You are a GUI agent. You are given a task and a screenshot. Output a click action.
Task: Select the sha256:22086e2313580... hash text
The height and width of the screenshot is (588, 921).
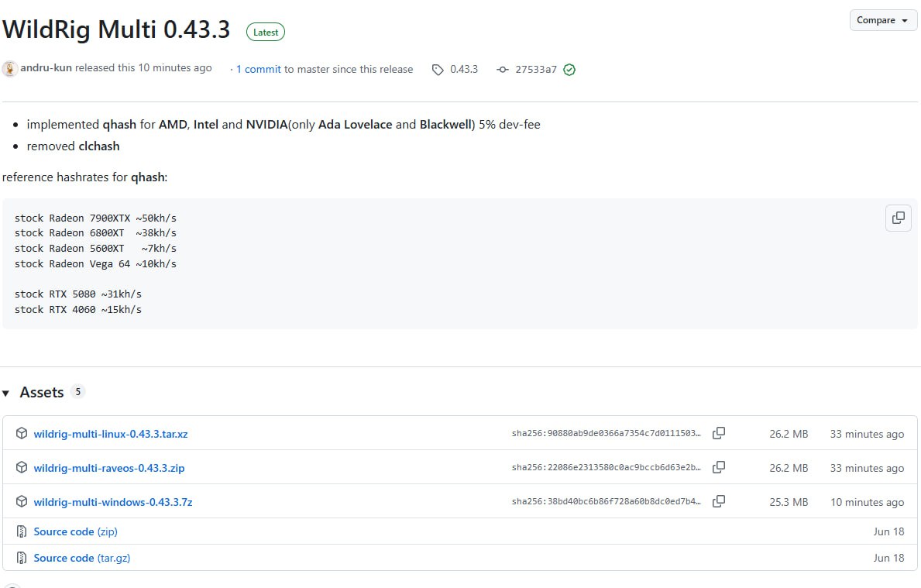pos(607,468)
